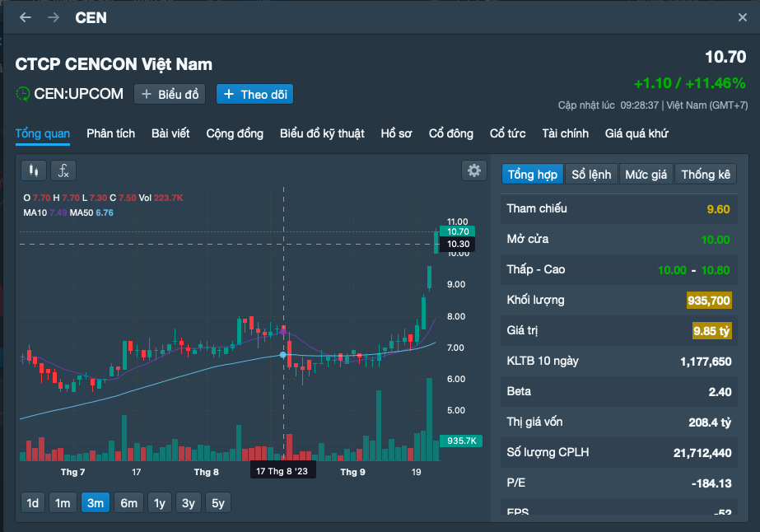Screen dimensions: 760x532
Task: Select the Mức giá panel tab
Action: pyautogui.click(x=646, y=174)
